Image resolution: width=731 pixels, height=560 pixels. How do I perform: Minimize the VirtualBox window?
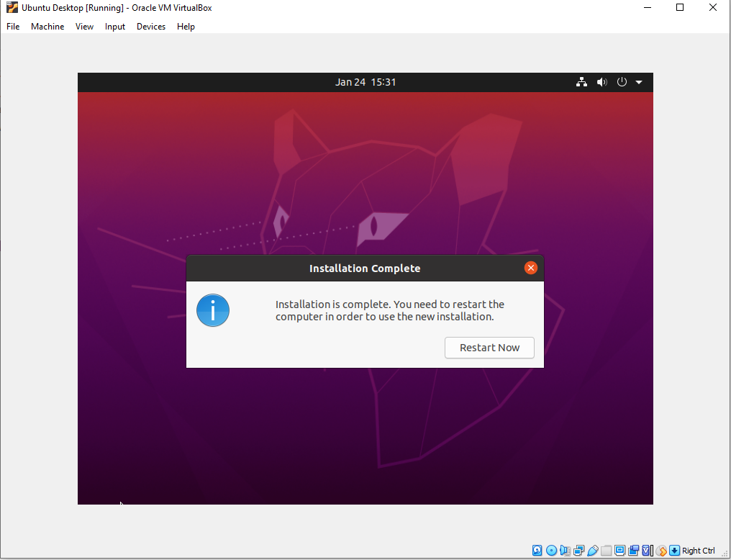click(x=647, y=7)
